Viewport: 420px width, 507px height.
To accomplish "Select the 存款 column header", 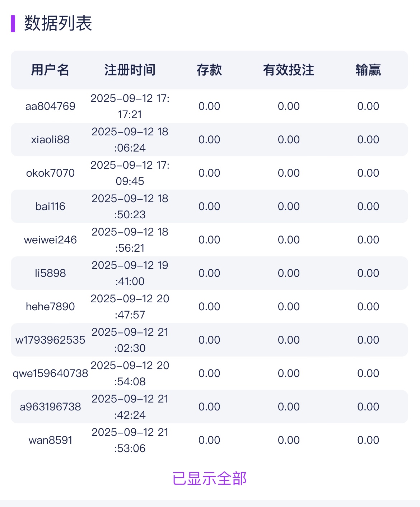I will point(209,70).
